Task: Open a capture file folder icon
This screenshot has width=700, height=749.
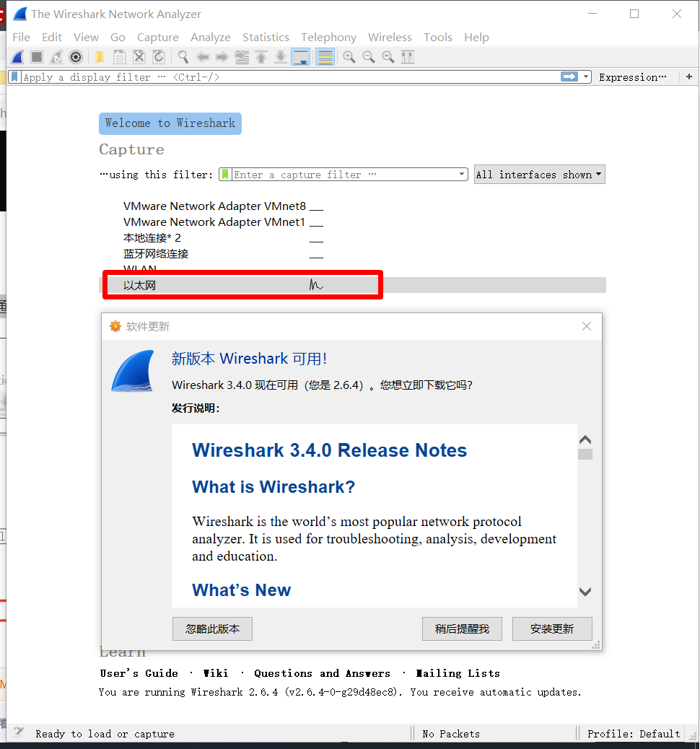Action: [x=100, y=57]
